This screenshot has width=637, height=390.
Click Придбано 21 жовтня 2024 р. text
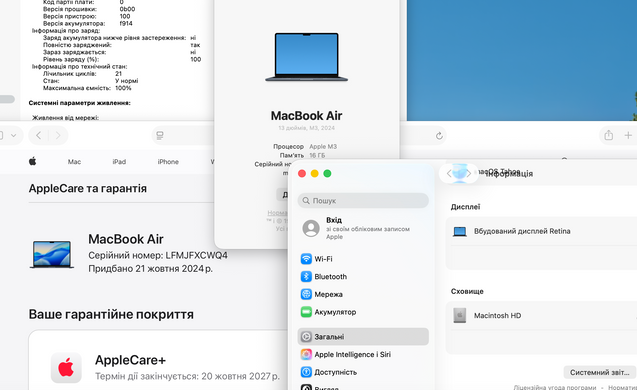click(x=150, y=269)
